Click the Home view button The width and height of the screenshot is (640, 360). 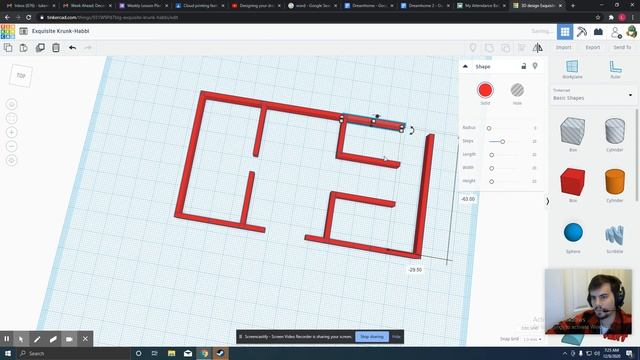click(x=11, y=104)
